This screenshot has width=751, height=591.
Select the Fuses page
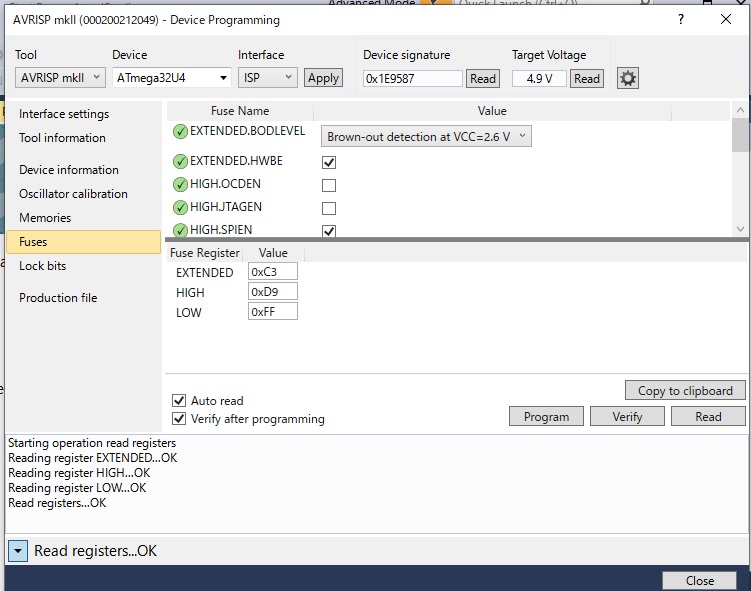pyautogui.click(x=83, y=242)
